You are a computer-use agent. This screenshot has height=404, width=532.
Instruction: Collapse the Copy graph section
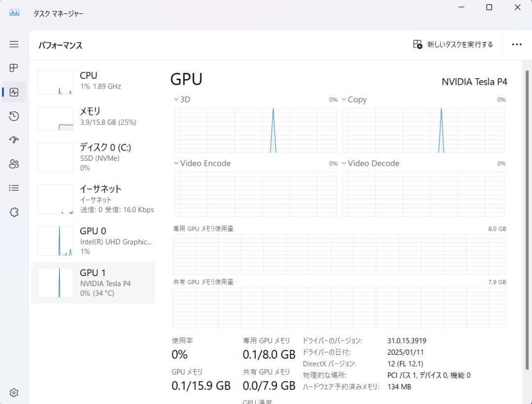[x=344, y=99]
